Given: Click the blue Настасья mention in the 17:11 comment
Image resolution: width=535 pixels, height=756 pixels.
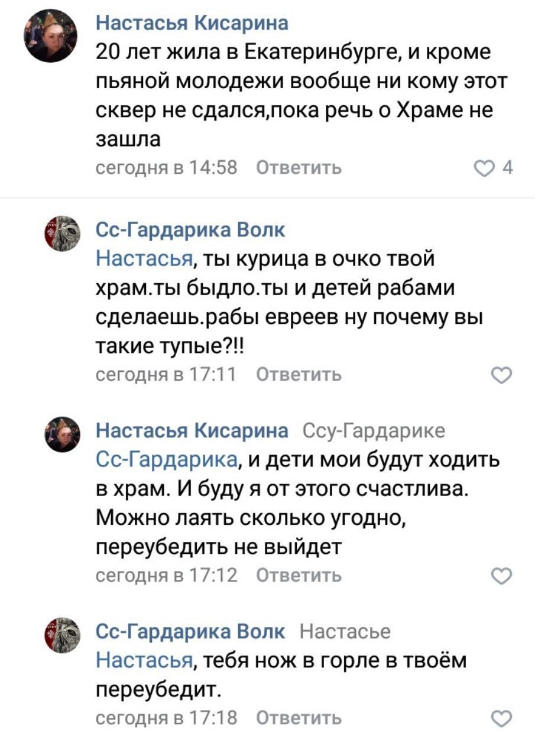Looking at the screenshot, I should pos(144,258).
